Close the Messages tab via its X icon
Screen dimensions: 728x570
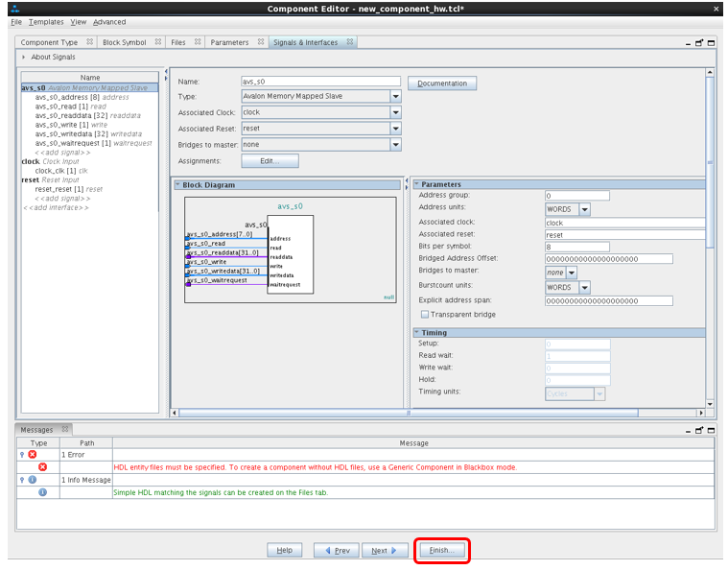click(65, 430)
